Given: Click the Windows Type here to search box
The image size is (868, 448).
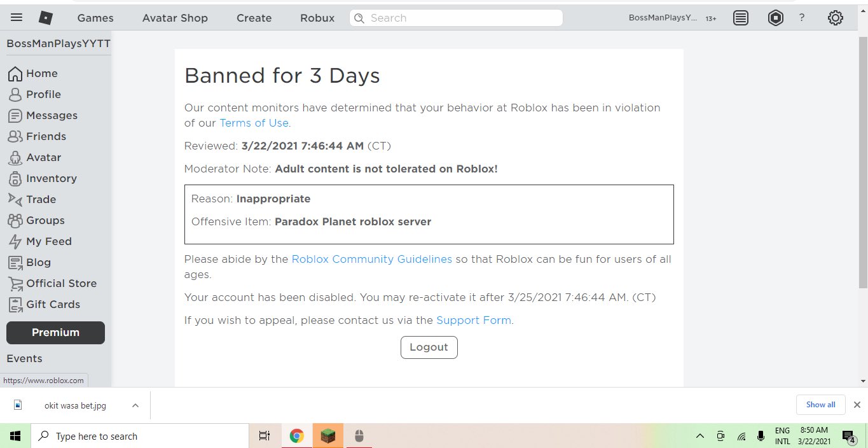Looking at the screenshot, I should coord(139,436).
